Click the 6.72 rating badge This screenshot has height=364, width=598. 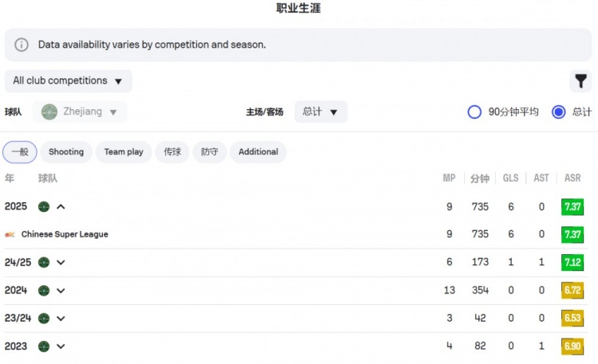pyautogui.click(x=572, y=291)
